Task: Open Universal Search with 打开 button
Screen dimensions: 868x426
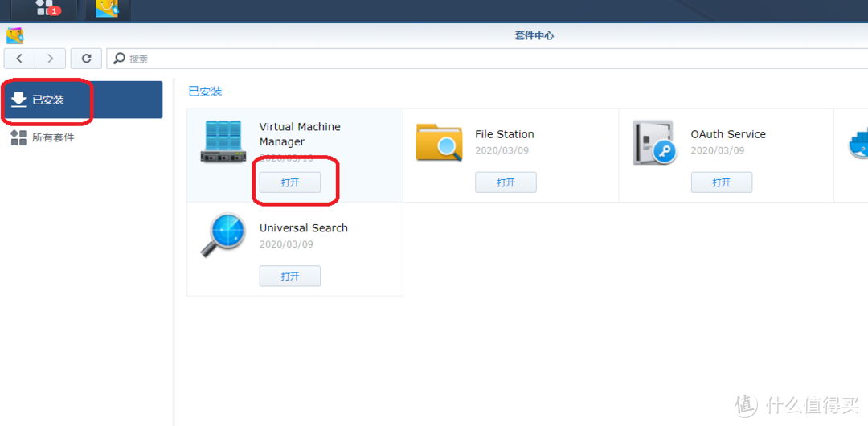Action: pyautogui.click(x=290, y=276)
